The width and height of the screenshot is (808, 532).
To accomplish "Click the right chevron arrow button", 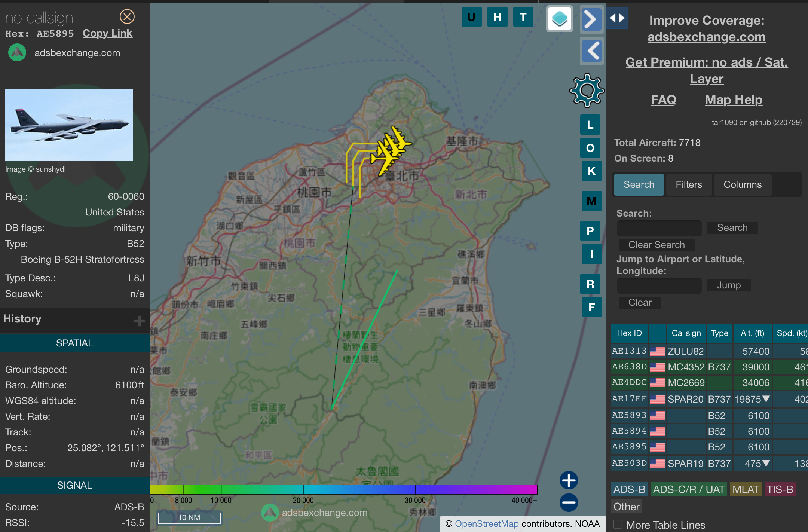I will click(x=591, y=19).
